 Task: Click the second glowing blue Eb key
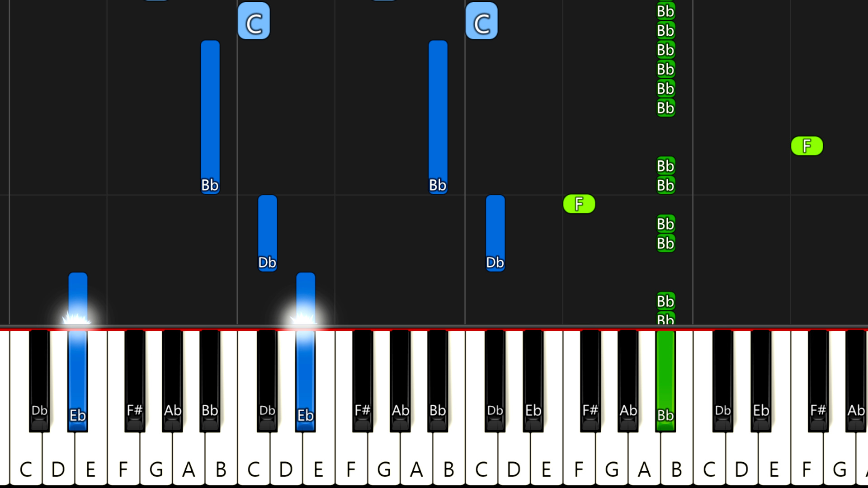click(x=306, y=380)
